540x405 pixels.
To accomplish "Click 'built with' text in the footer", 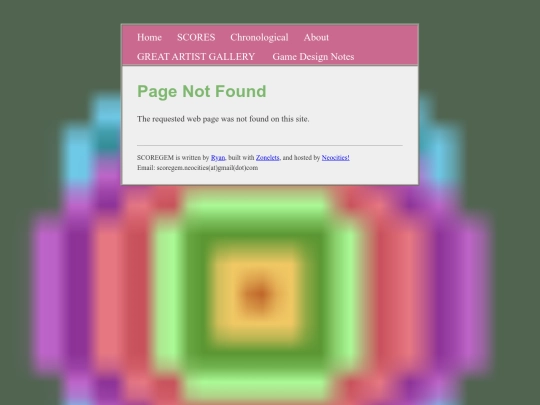I will point(241,157).
